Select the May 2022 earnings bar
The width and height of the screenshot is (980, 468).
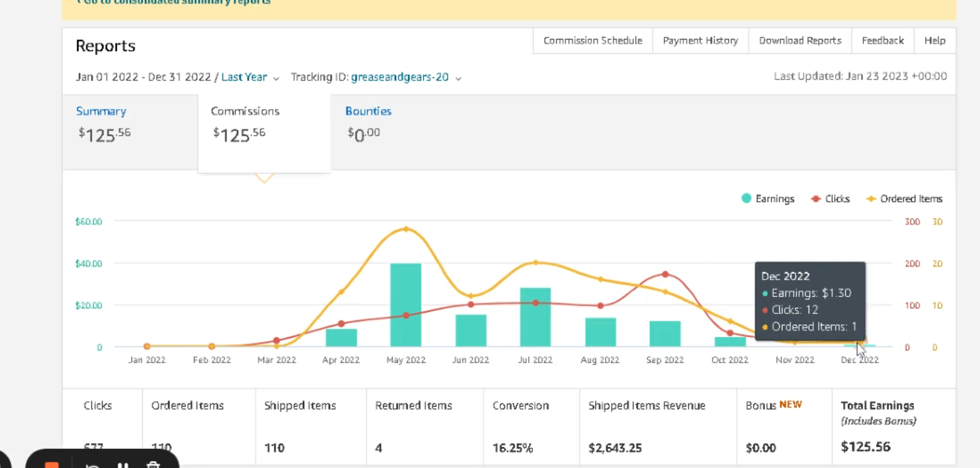click(406, 305)
